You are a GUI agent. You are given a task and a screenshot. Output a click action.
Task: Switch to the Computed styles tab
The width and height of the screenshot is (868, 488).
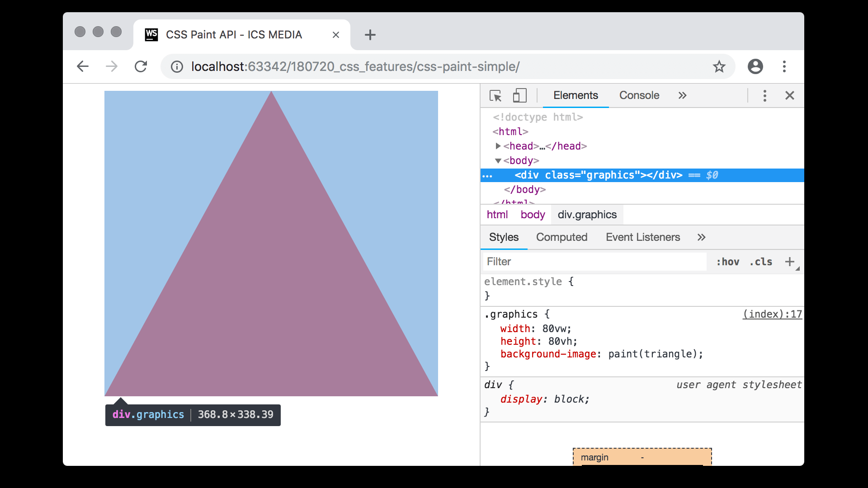point(561,238)
